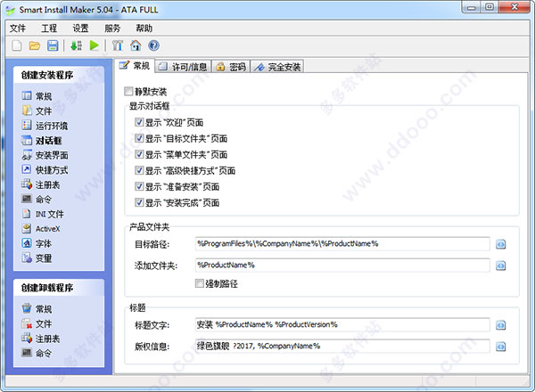The height and width of the screenshot is (392, 535).
Task: Click the home page toolbar icon
Action: (136, 45)
